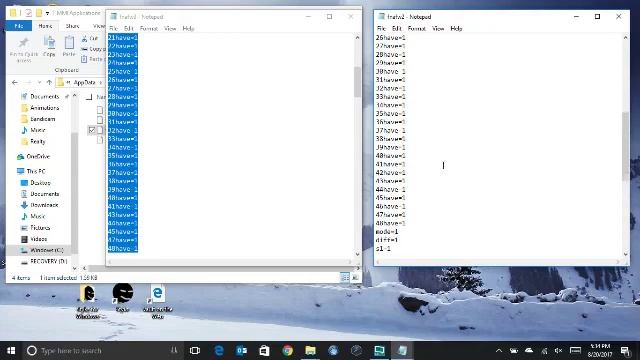Click the vertical scrollbar of the left Notepad

[357, 82]
